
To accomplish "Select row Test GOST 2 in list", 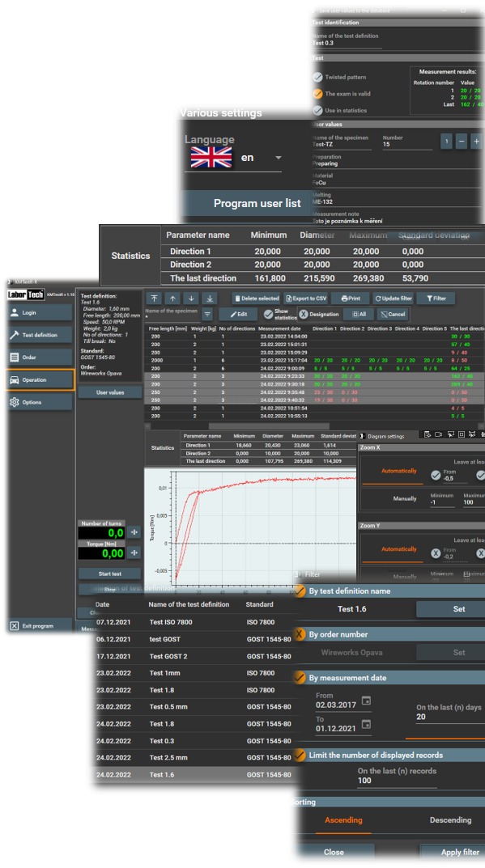I will click(196, 656).
